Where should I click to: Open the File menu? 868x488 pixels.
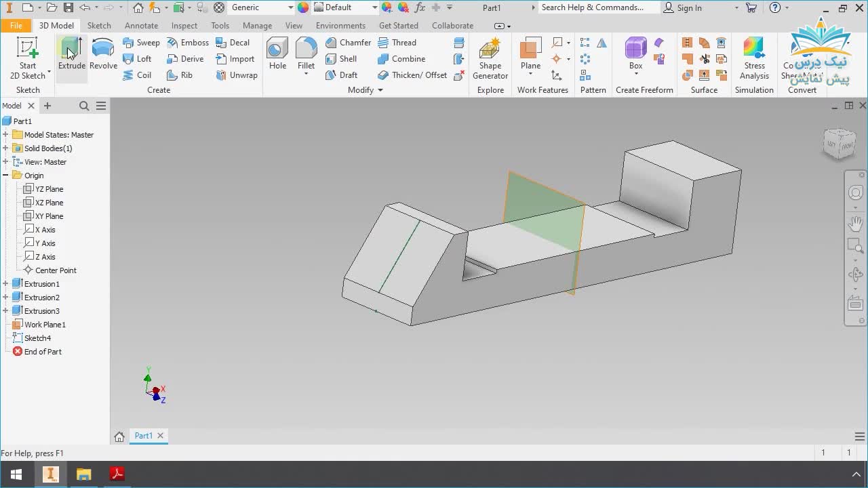click(x=16, y=26)
